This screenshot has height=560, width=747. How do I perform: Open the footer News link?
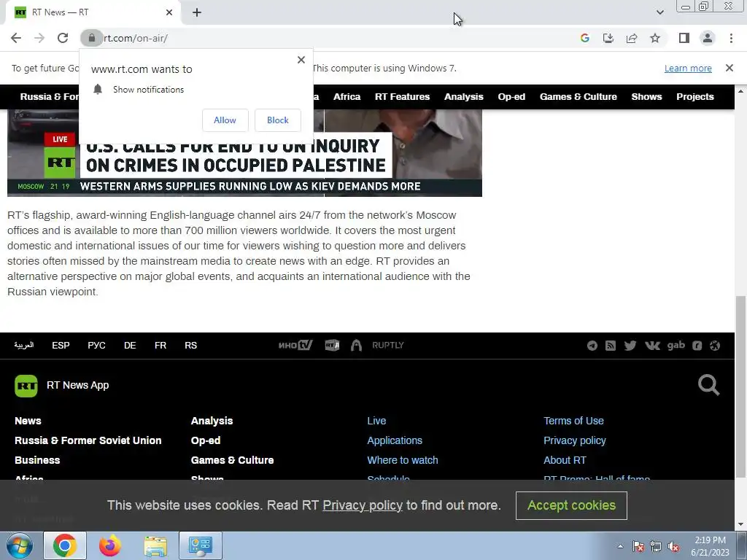(x=28, y=421)
